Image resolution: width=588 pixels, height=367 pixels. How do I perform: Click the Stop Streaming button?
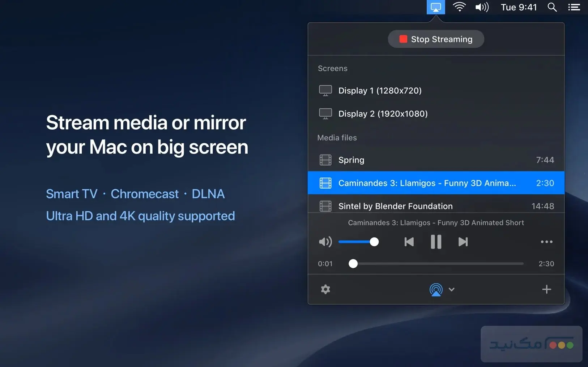click(x=436, y=39)
